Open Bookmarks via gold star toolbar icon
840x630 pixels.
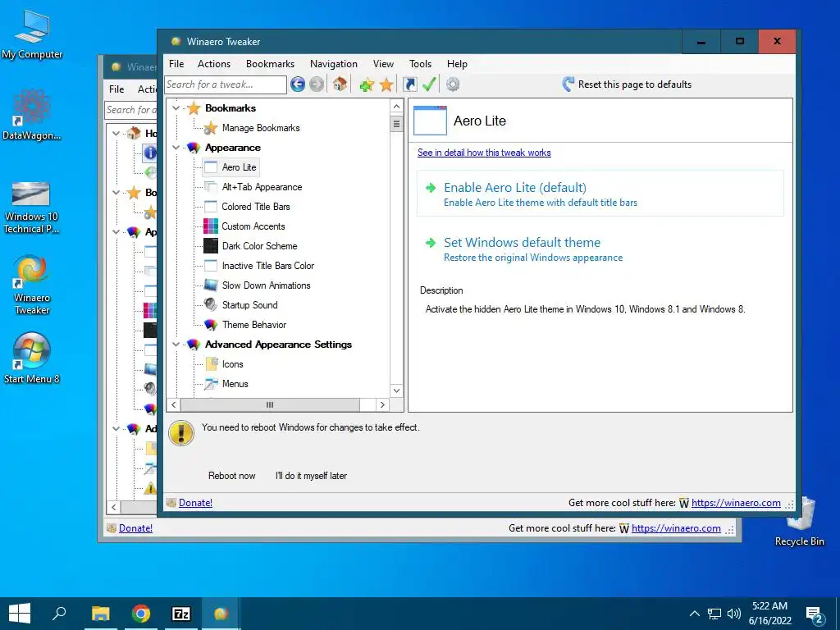pyautogui.click(x=386, y=84)
